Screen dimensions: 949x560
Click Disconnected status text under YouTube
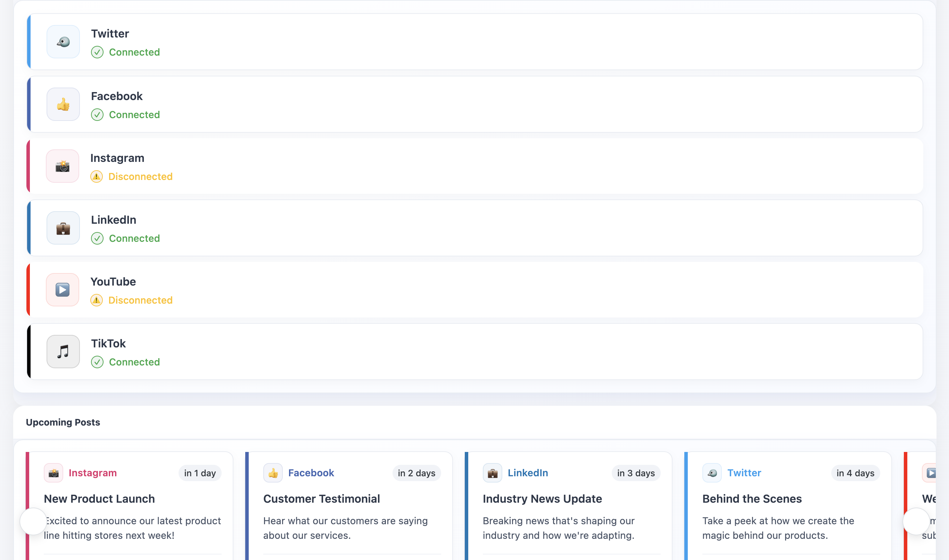(x=140, y=300)
